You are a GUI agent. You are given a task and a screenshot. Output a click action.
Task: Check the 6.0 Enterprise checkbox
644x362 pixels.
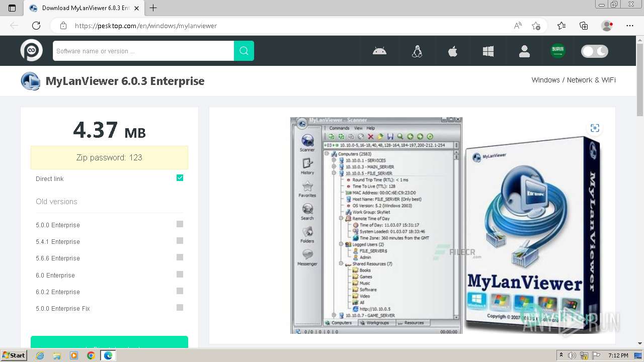point(180,275)
